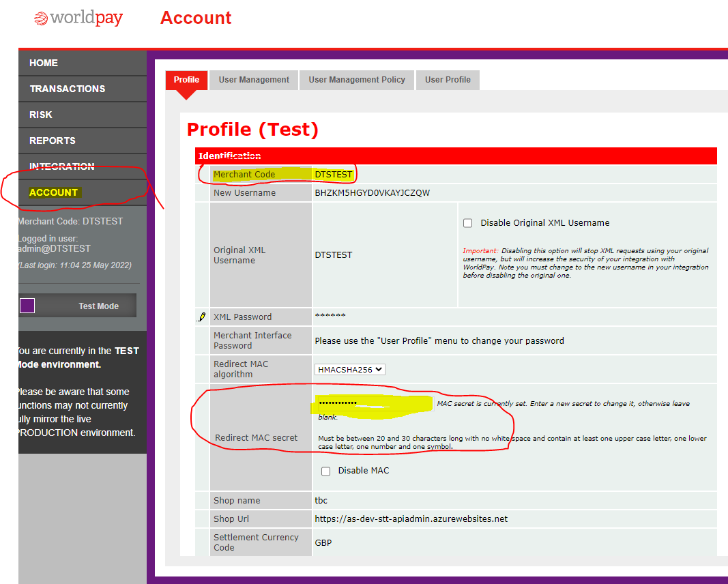Click the Merchant Code field label
Image resolution: width=728 pixels, height=584 pixels.
point(244,175)
